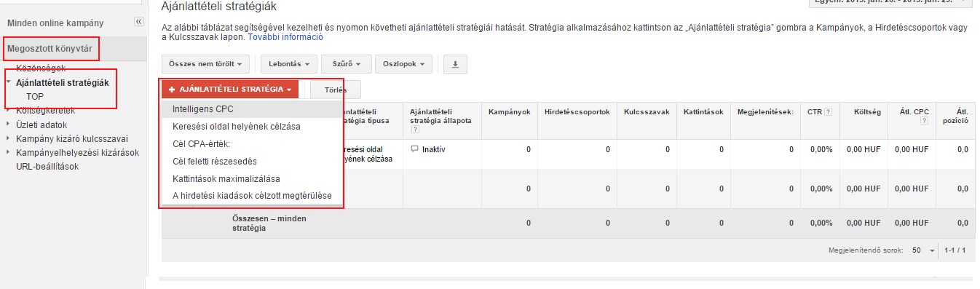The width and height of the screenshot is (980, 289).
Task: Open the Szűrő dropdown
Action: point(347,64)
